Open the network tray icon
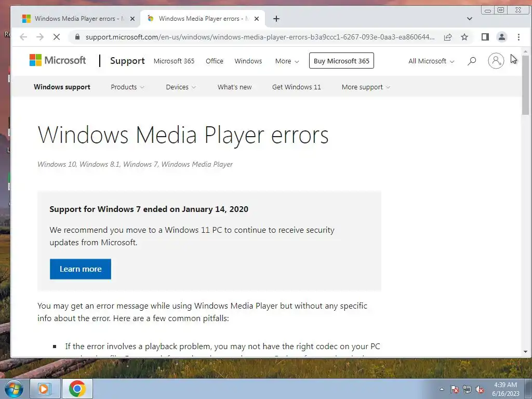The height and width of the screenshot is (399, 532). 467,390
